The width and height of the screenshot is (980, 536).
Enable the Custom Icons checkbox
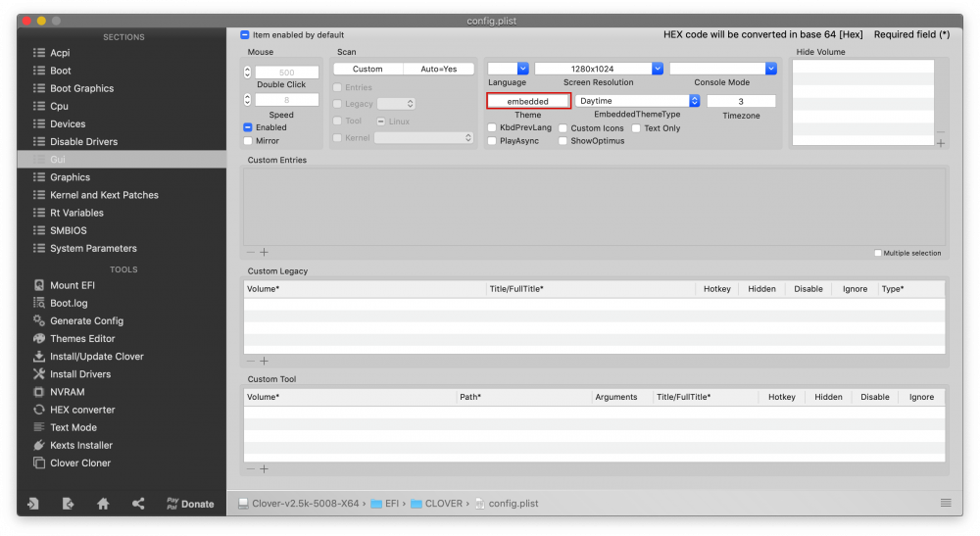[563, 128]
